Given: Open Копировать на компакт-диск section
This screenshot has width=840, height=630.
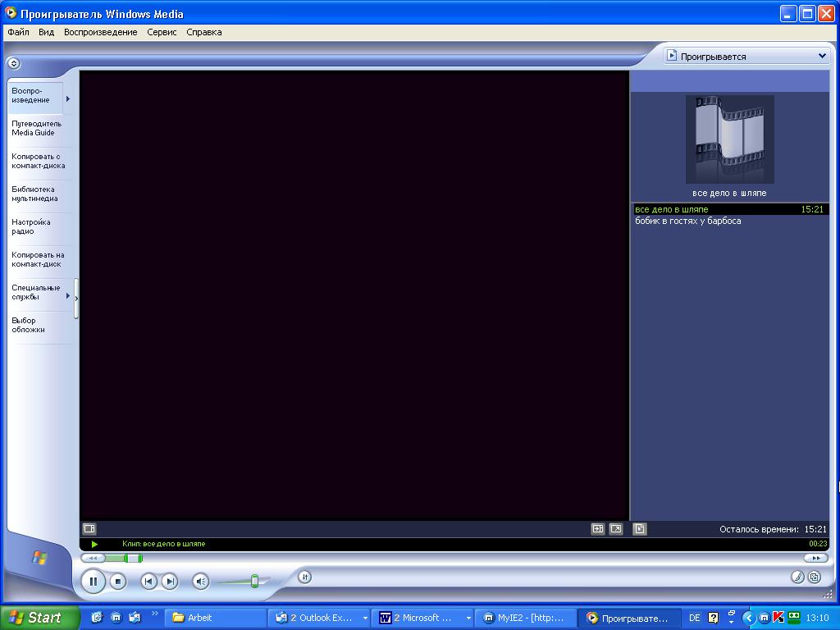Looking at the screenshot, I should coord(38,259).
